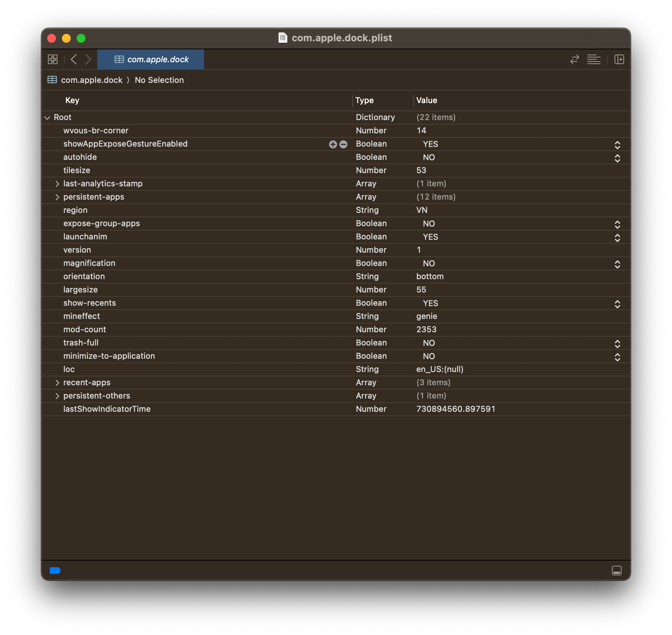Open the related items grid menu
The image size is (672, 635).
coord(53,59)
